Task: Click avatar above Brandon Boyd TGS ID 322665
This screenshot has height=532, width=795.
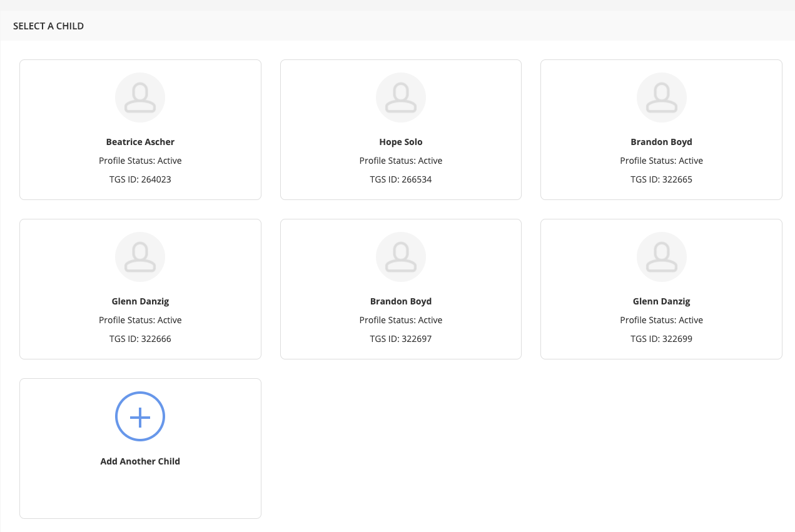Action: pyautogui.click(x=661, y=98)
